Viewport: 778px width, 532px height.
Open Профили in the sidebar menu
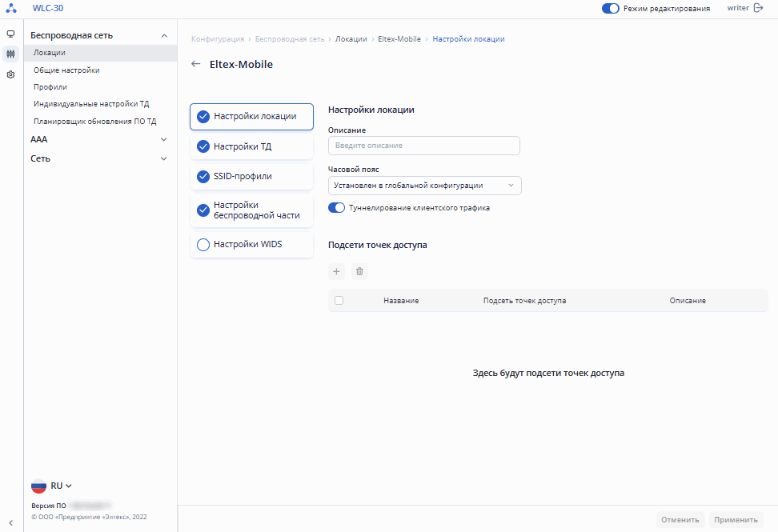(50, 86)
